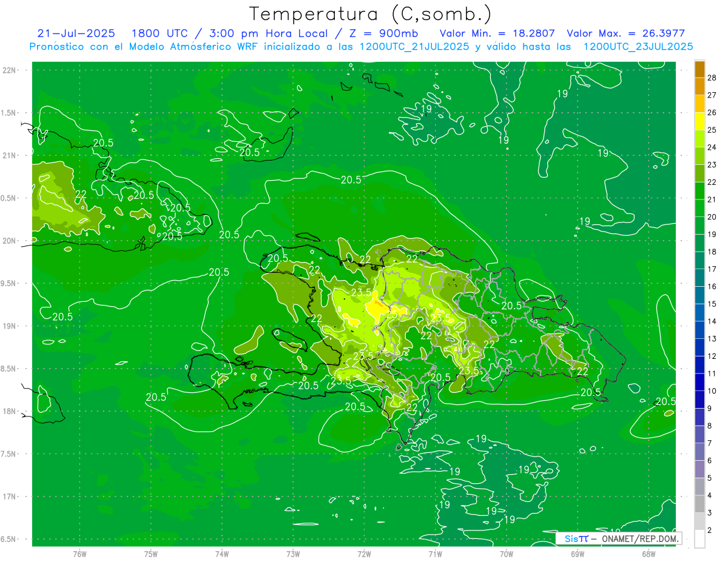This screenshot has width=728, height=562.
Task: Click the '17N' latitude axis label
Action: [x=9, y=497]
